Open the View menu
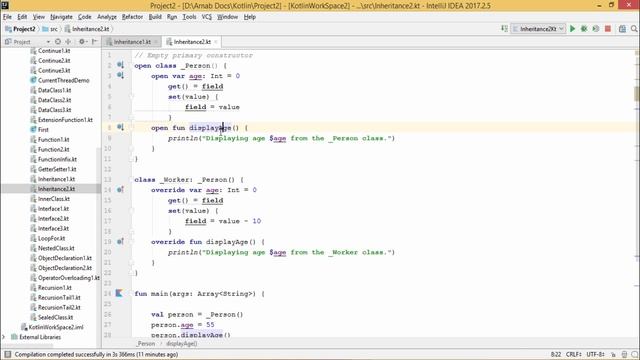 39,17
